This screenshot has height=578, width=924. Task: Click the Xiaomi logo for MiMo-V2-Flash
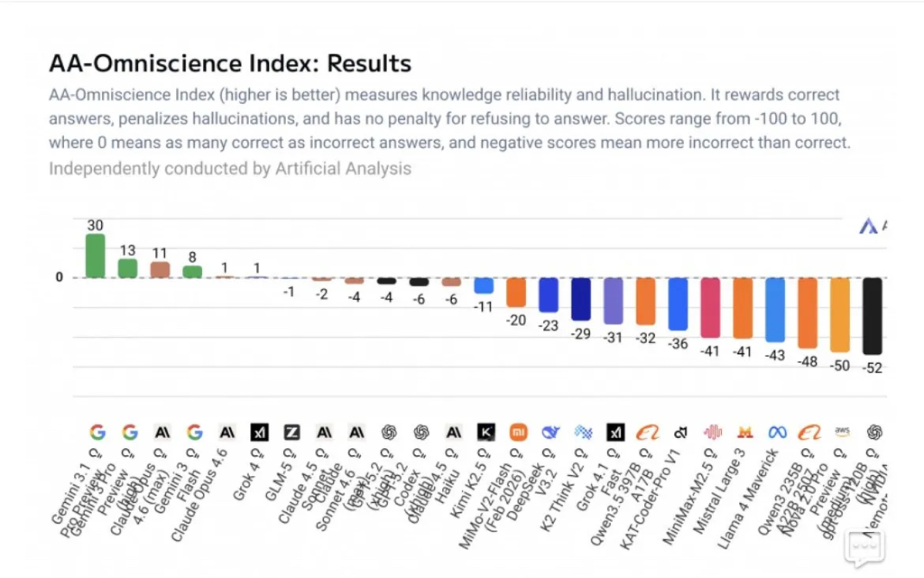[x=517, y=432]
